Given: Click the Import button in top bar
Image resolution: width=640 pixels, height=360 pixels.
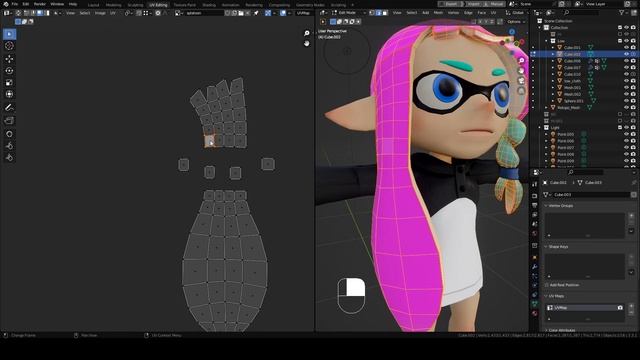Looking at the screenshot, I should 473,4.
